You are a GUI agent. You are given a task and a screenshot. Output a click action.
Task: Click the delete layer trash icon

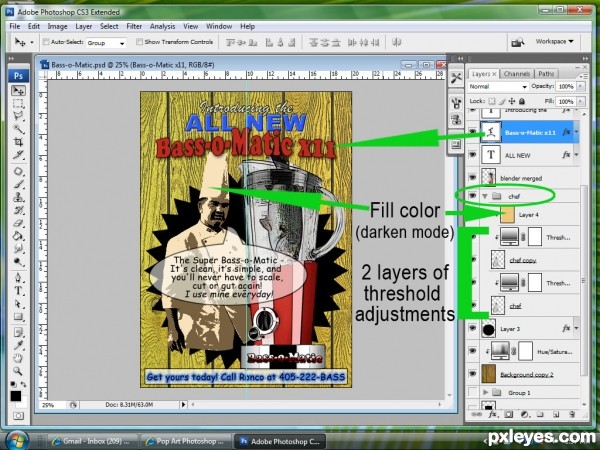click(x=572, y=414)
